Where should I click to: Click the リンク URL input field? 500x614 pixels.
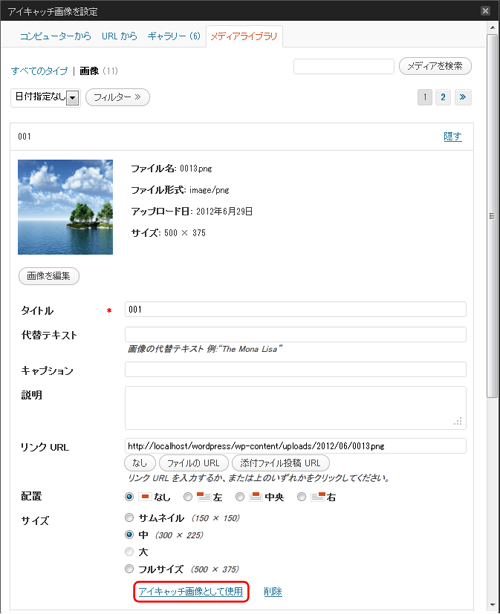click(x=296, y=446)
